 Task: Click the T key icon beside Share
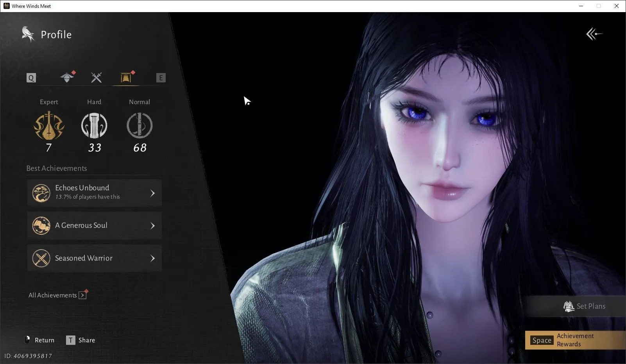[x=70, y=340]
